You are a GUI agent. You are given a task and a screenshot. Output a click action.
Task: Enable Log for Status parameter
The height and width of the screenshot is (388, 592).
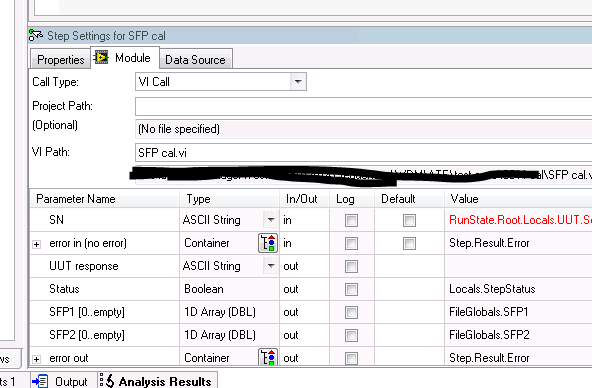351,289
